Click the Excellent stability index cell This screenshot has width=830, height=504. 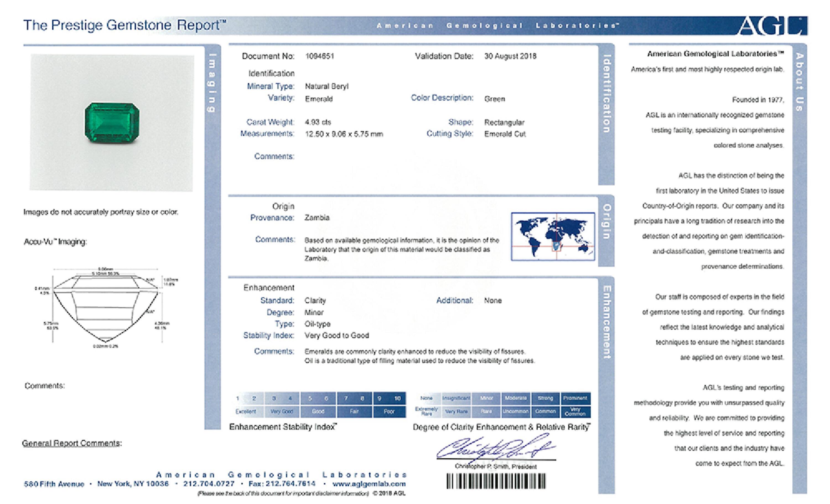(x=246, y=411)
